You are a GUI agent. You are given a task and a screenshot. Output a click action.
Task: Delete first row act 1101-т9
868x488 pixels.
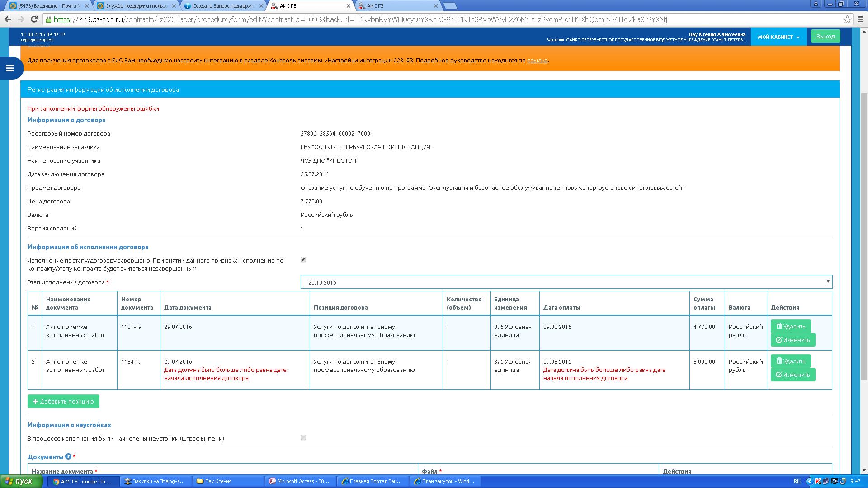[x=790, y=326]
